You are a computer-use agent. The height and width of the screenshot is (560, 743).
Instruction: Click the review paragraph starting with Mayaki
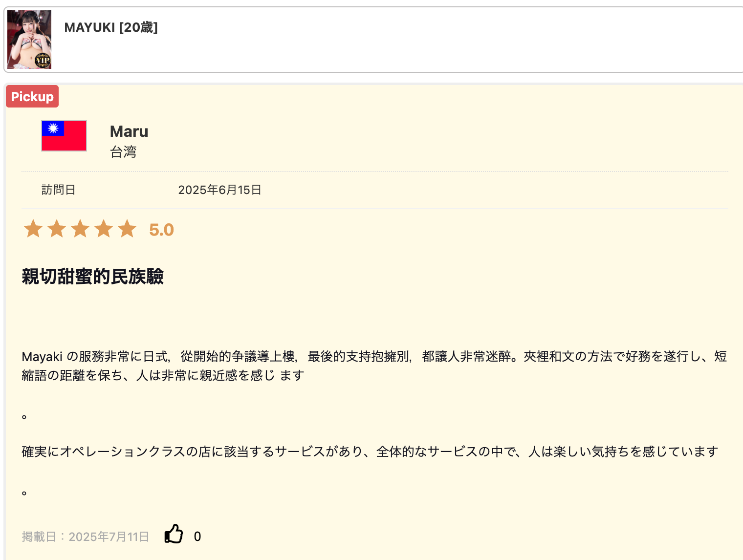374,366
